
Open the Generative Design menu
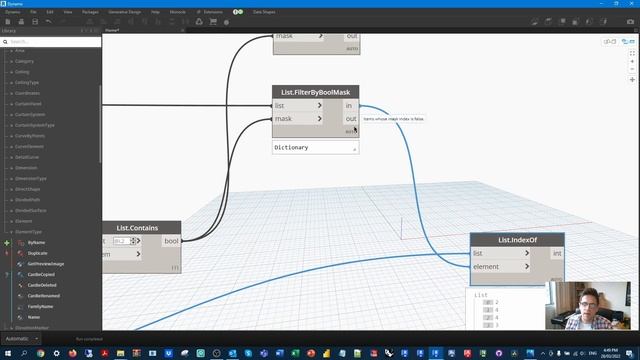[124, 12]
